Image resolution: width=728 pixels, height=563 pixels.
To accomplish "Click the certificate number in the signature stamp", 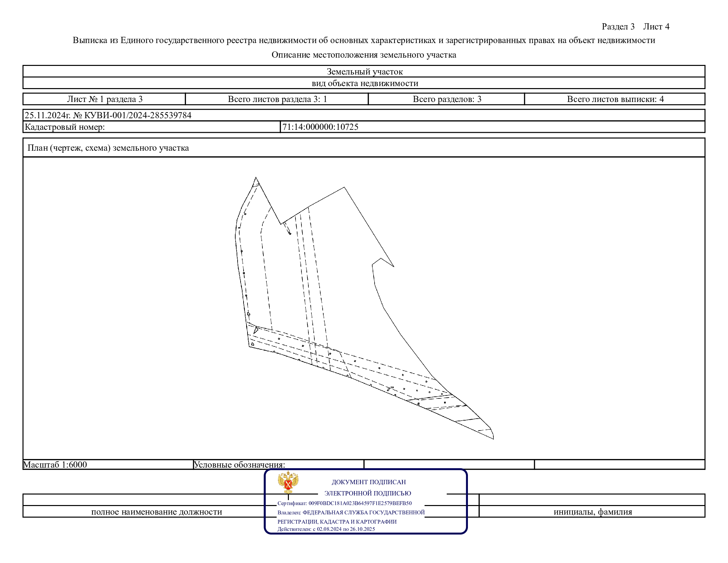I will pos(360,503).
